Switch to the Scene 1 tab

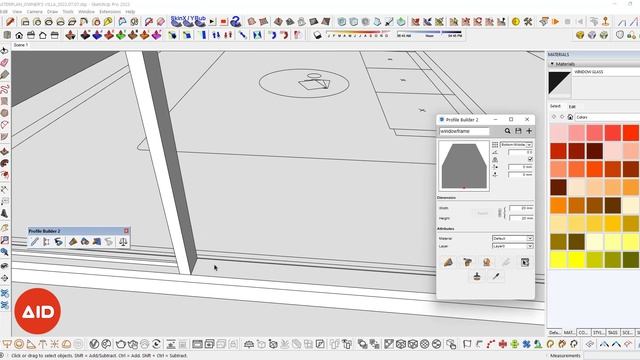click(21, 45)
